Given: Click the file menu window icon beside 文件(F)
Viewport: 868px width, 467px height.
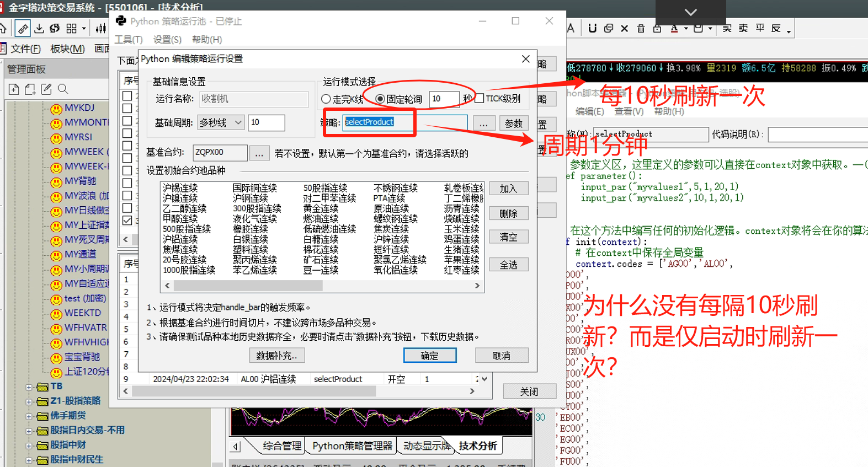Looking at the screenshot, I should 3,49.
